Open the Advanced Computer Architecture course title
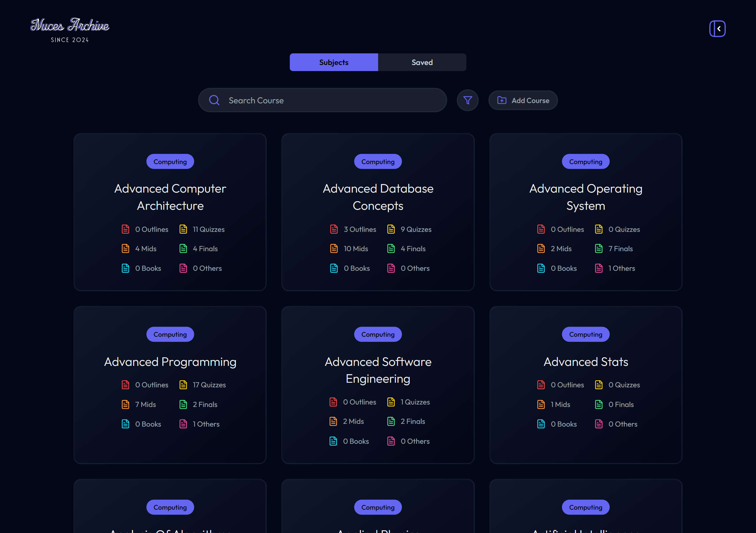The height and width of the screenshot is (533, 756). pos(170,197)
